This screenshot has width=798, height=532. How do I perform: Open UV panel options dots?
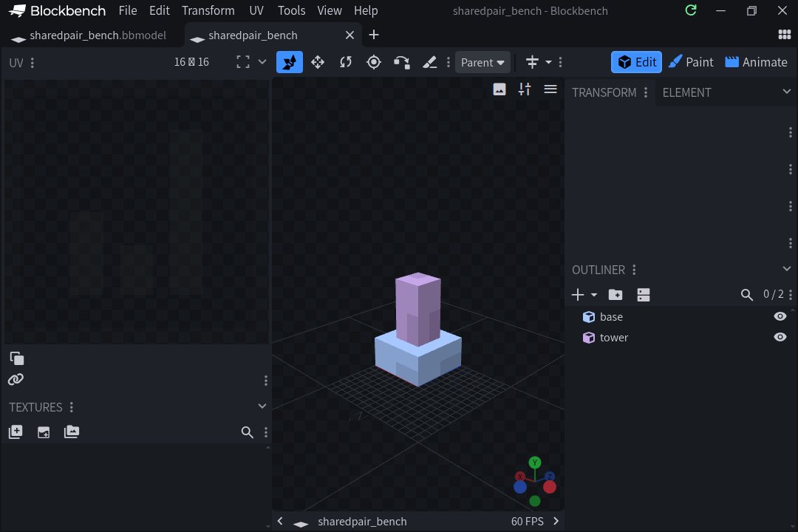tap(33, 63)
